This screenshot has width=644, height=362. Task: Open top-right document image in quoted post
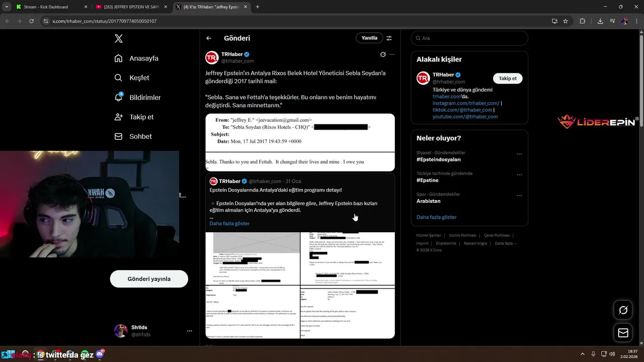tap(348, 258)
